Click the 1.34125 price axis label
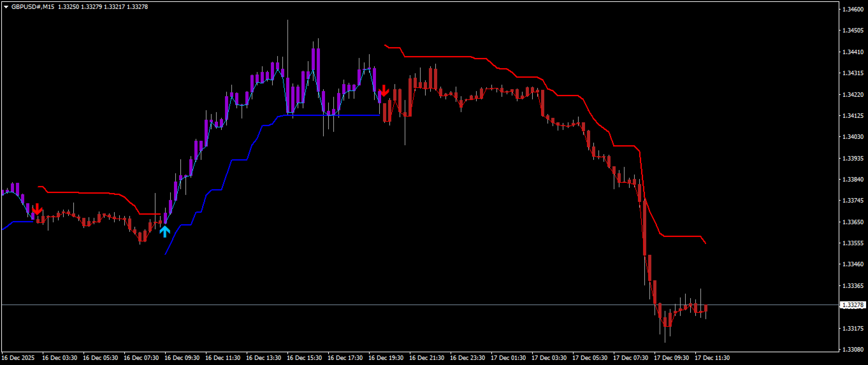This screenshot has width=868, height=365. coord(853,115)
